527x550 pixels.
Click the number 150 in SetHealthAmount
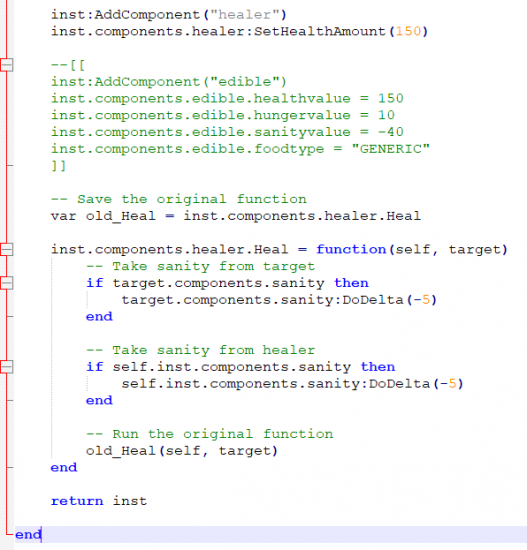408,32
